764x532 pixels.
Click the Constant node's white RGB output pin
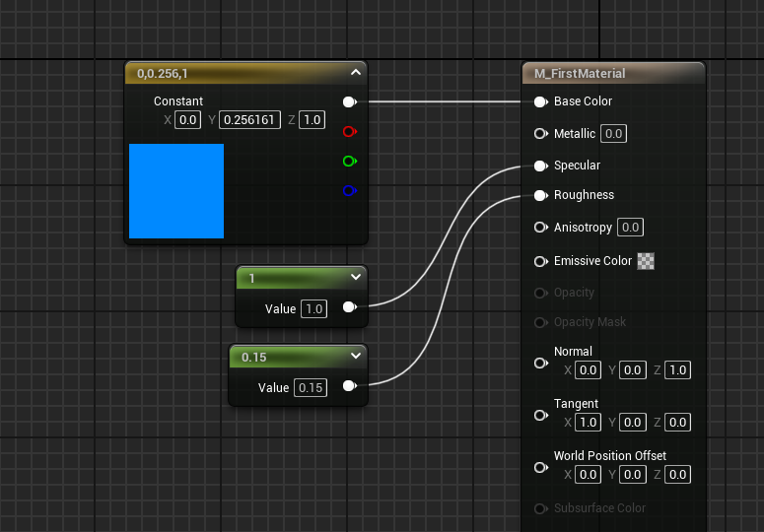pos(349,101)
